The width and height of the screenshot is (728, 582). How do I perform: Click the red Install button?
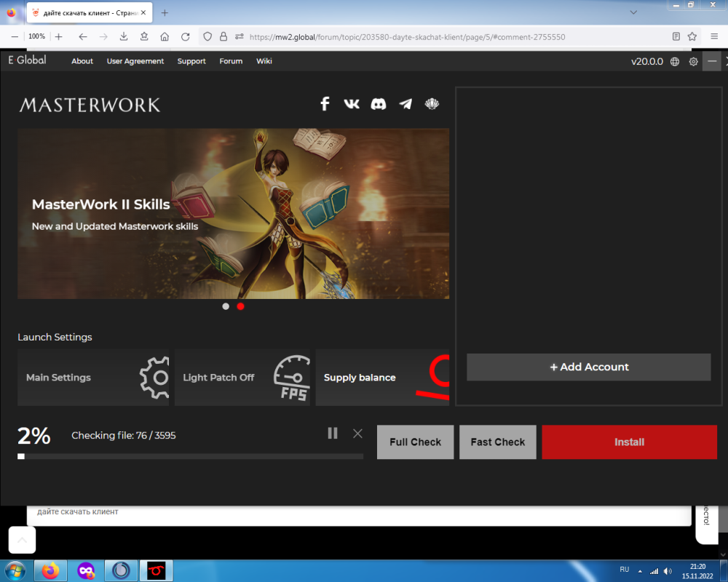pyautogui.click(x=629, y=442)
